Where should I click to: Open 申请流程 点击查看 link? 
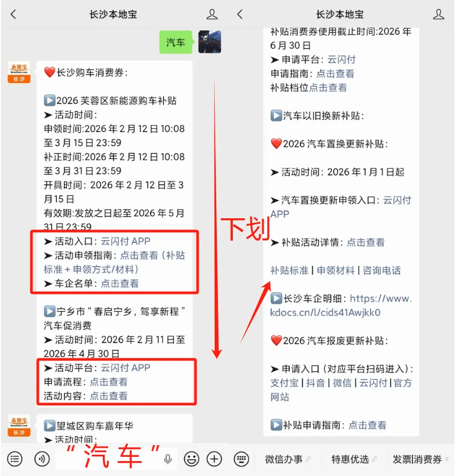tap(109, 382)
